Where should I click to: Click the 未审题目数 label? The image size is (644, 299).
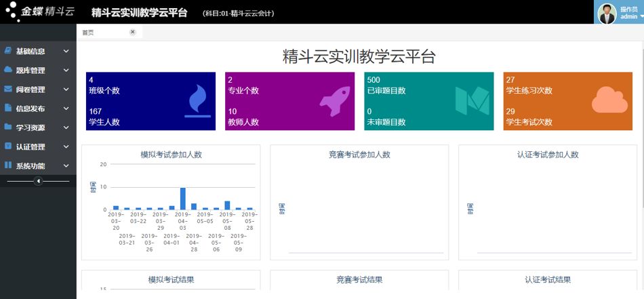tap(386, 122)
